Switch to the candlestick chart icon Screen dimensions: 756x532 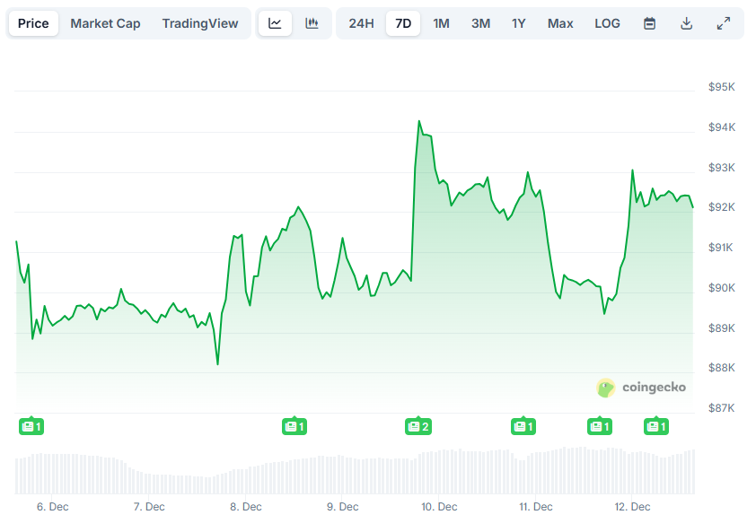(312, 23)
